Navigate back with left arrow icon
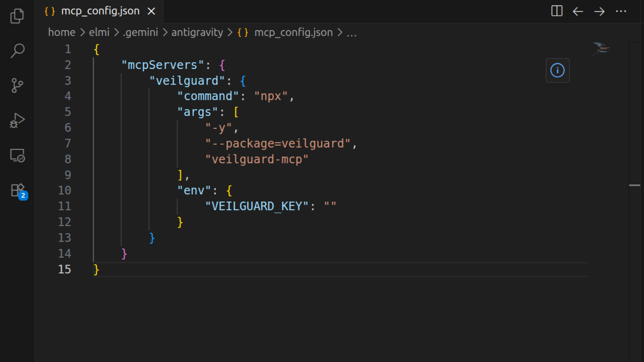 tap(578, 11)
